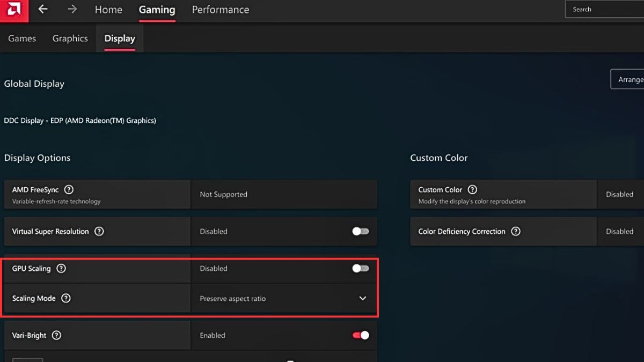
Task: Click the 'Not Supported' FreeSync value
Action: [x=224, y=195]
